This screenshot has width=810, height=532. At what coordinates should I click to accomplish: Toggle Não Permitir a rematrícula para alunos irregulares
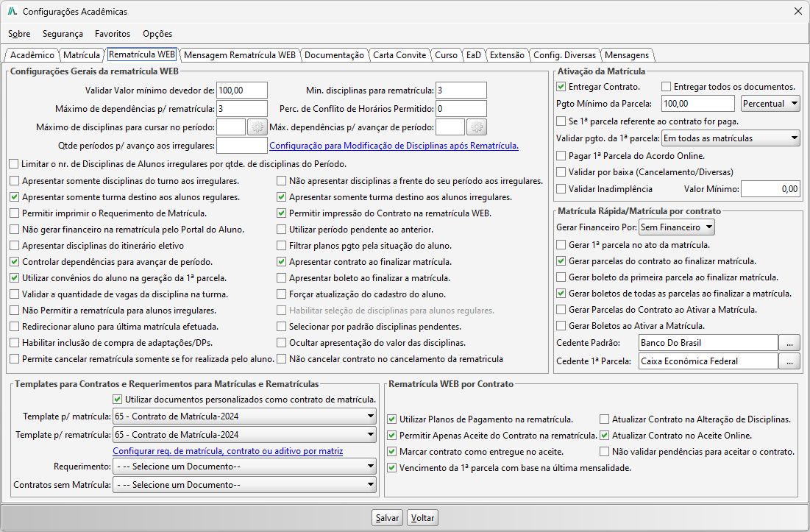pyautogui.click(x=15, y=311)
